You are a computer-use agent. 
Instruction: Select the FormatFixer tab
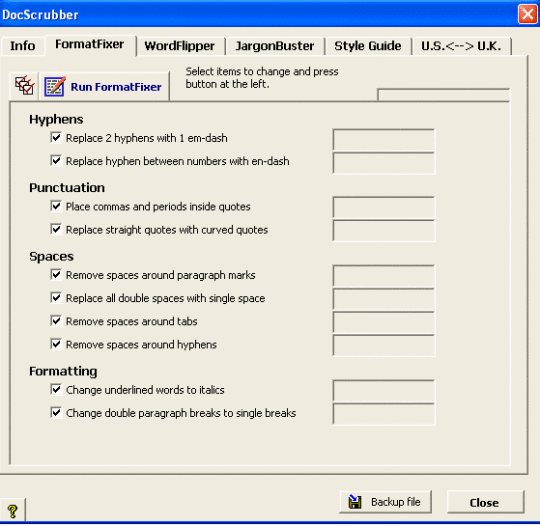pyautogui.click(x=90, y=44)
